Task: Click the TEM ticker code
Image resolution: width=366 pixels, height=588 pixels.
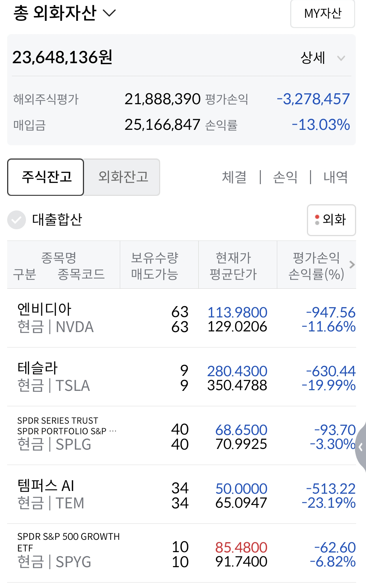Action: click(x=70, y=503)
